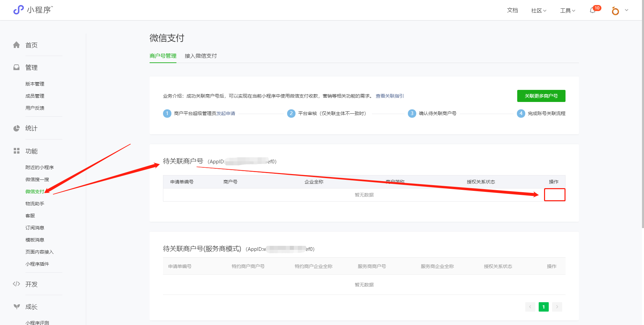
Task: Open 用户反馈 in the sidebar
Action: click(35, 108)
